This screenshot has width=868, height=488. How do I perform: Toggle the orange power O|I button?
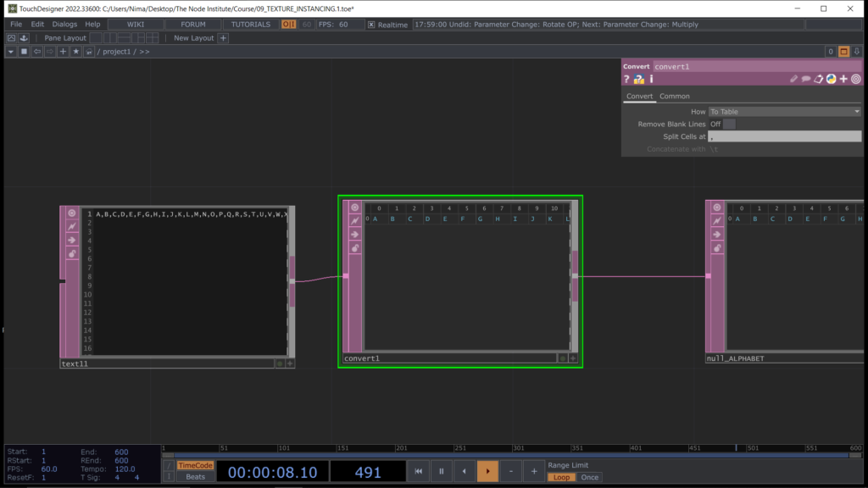click(x=288, y=25)
